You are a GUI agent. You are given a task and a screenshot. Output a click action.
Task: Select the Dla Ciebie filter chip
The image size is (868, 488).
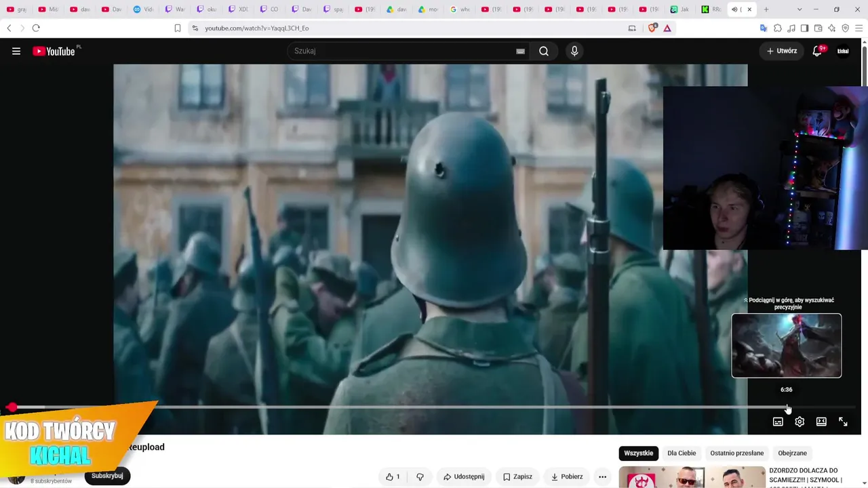(x=682, y=453)
